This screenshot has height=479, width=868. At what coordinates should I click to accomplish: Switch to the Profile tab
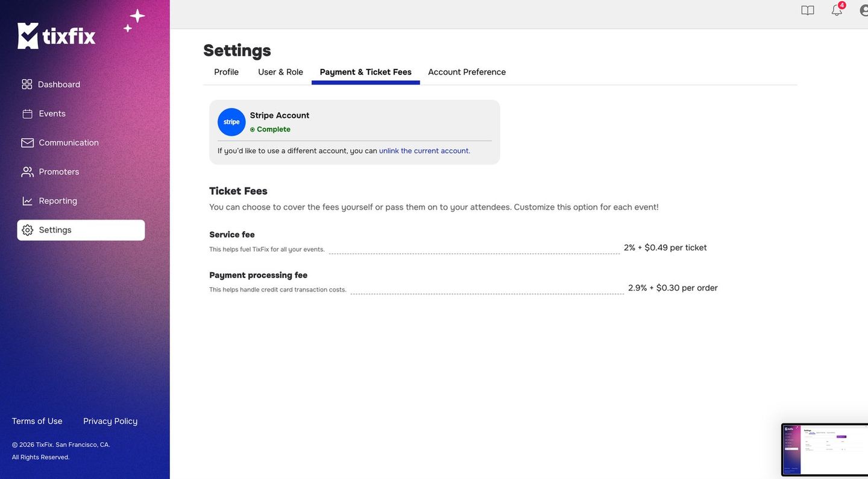tap(226, 72)
